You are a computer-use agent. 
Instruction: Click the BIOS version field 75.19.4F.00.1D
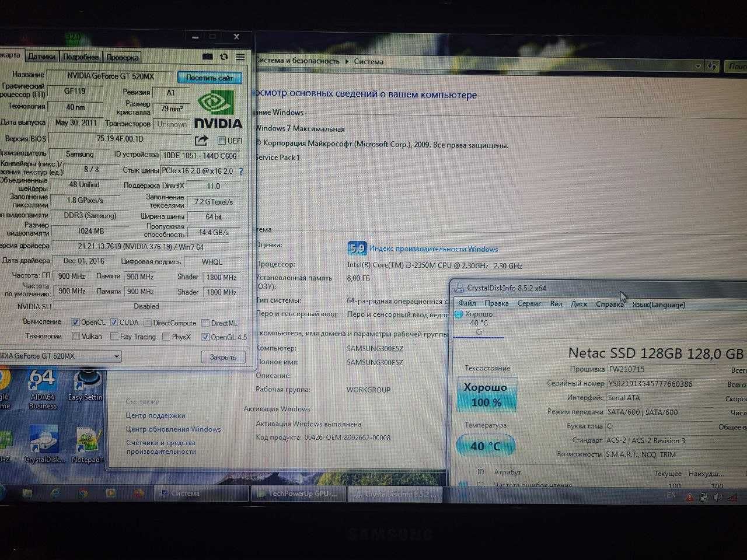tap(120, 139)
